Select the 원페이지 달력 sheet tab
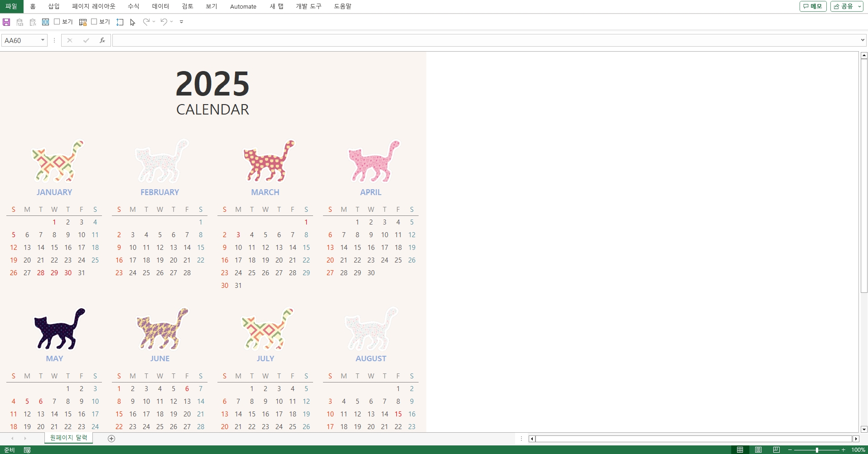 click(68, 438)
